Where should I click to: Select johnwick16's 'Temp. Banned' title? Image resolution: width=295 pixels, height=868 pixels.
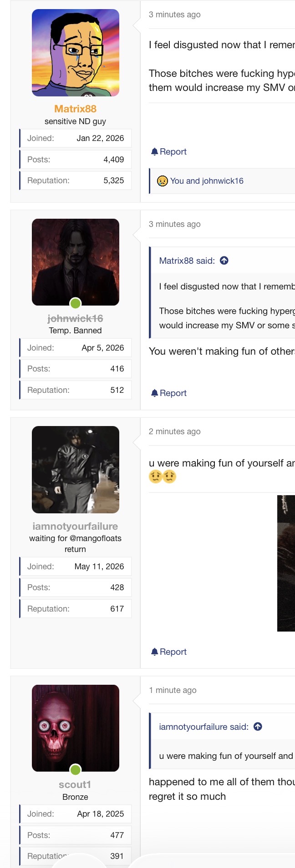tap(76, 331)
